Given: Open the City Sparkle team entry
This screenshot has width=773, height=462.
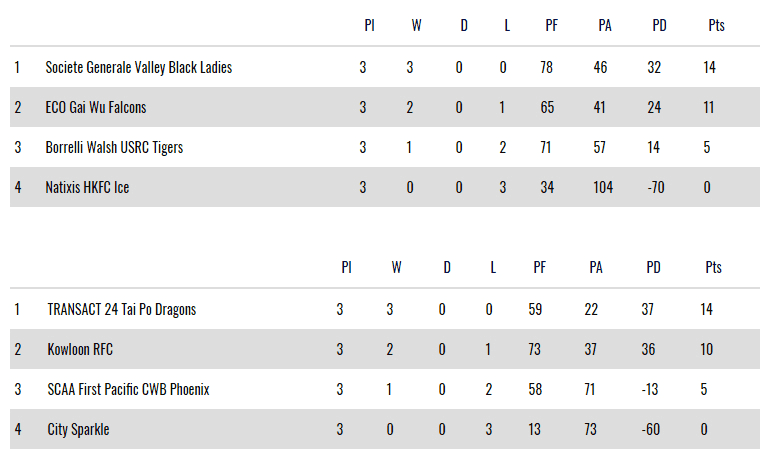Looking at the screenshot, I should pyautogui.click(x=78, y=430).
